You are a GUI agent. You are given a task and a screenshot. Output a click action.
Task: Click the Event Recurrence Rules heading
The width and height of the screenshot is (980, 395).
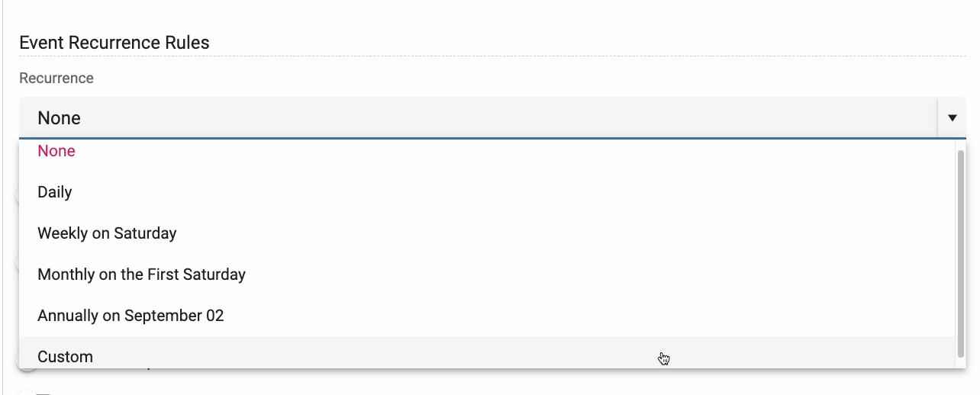point(114,43)
